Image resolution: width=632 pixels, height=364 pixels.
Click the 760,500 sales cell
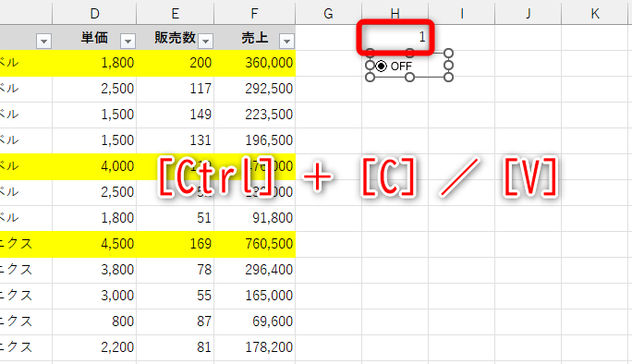coord(255,244)
